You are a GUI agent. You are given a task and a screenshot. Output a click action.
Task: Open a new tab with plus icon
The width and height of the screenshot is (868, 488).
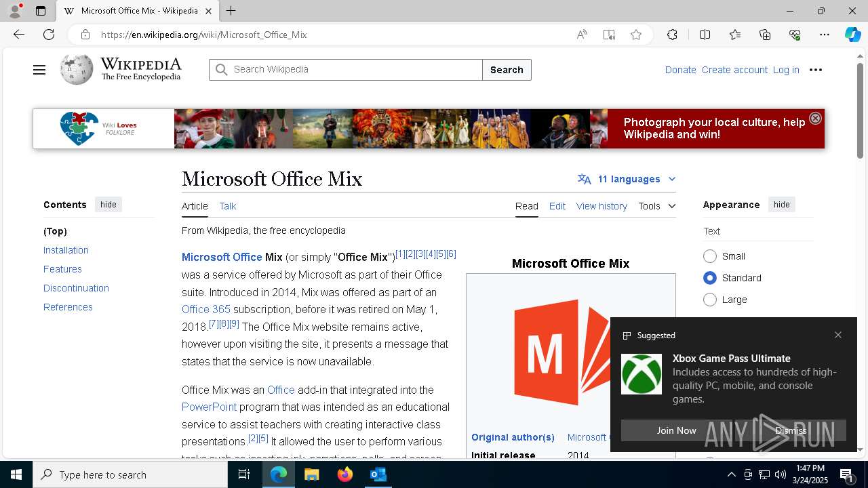231,11
